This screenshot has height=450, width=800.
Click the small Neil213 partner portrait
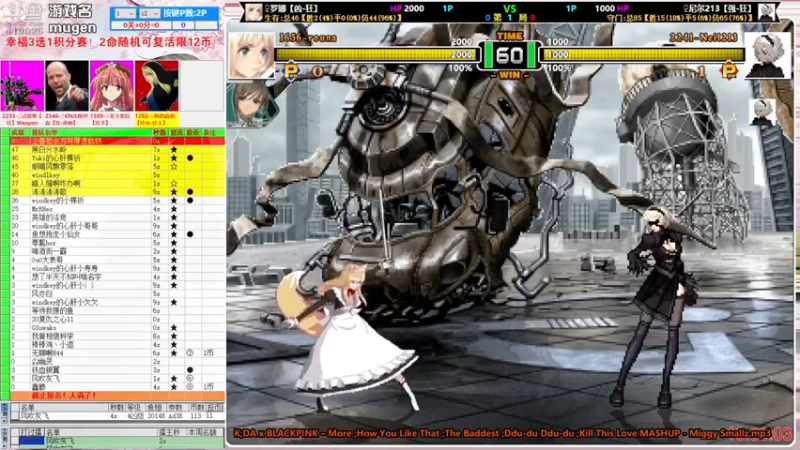coord(762,112)
